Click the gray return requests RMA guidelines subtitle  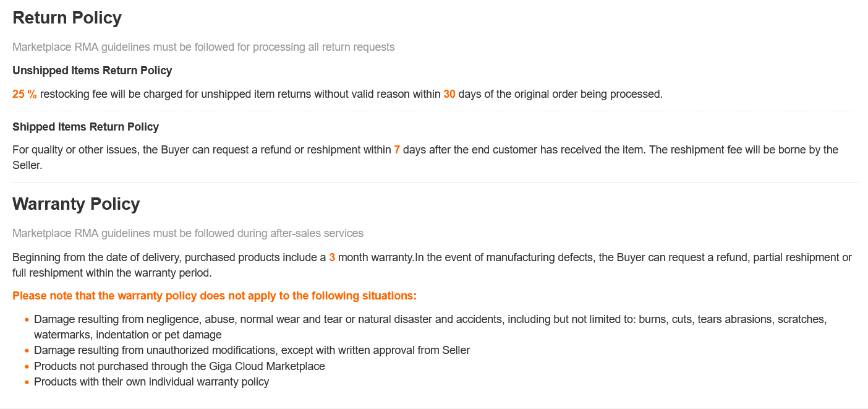[203, 47]
